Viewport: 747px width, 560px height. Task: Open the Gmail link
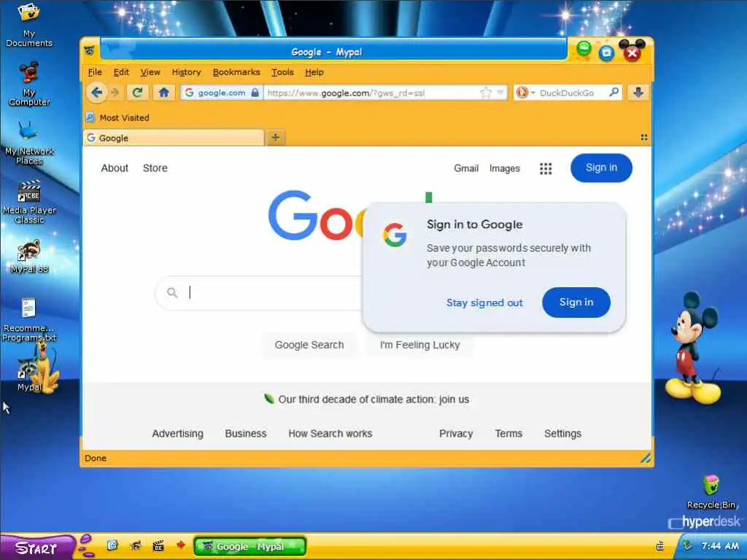click(466, 168)
